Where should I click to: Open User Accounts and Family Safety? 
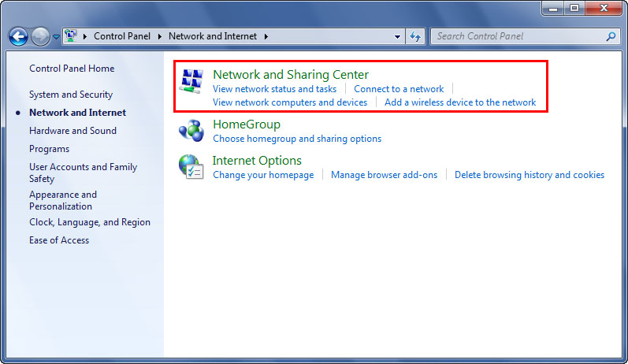83,173
